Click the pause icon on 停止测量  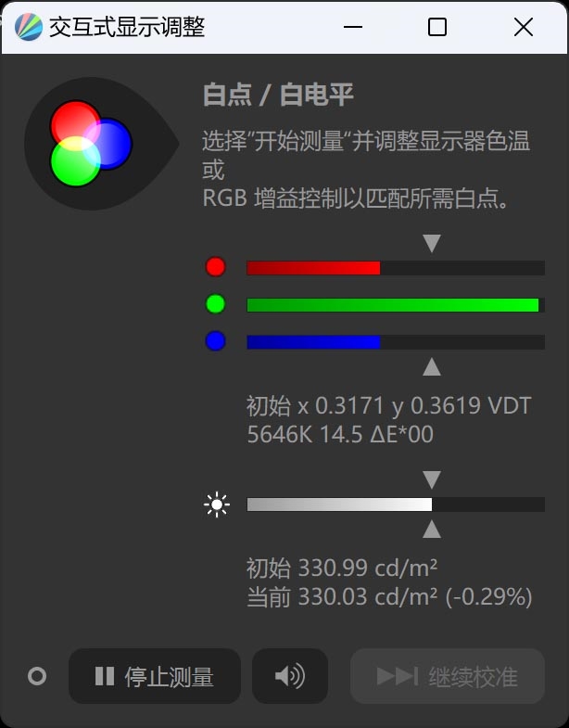click(105, 676)
